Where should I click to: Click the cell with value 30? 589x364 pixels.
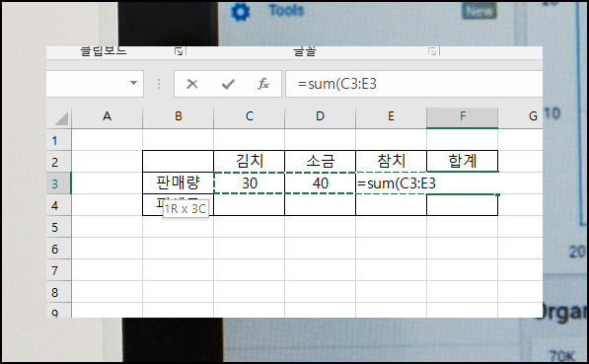tap(249, 183)
